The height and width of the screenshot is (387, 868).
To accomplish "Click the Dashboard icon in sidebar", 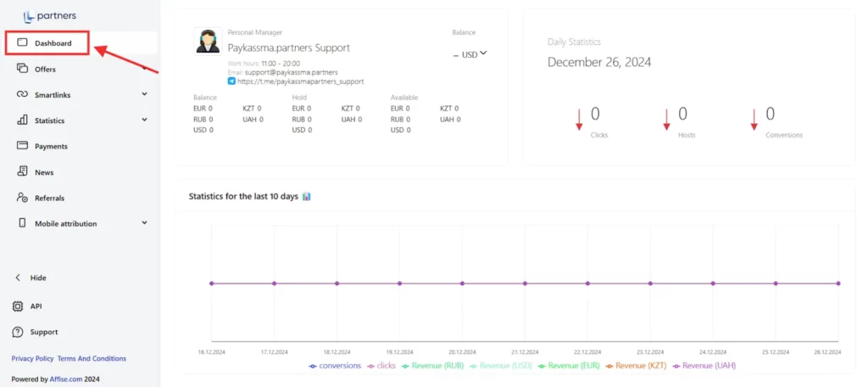I will click(22, 42).
